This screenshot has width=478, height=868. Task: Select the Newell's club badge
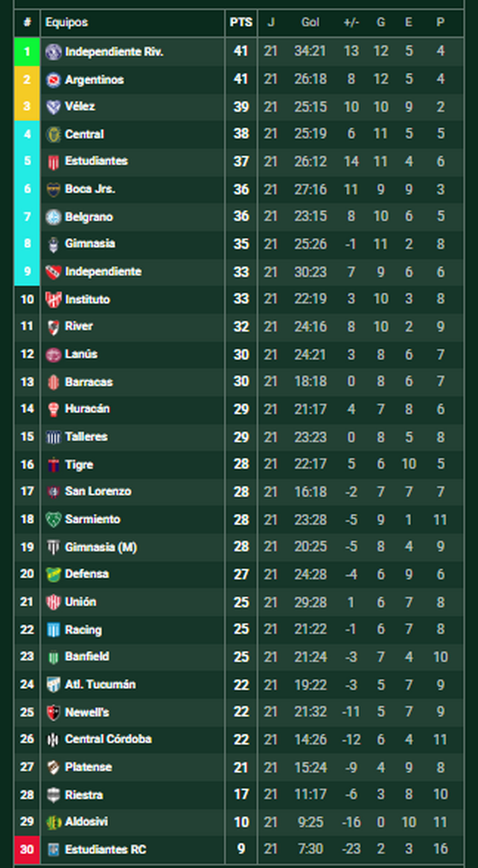(53, 712)
